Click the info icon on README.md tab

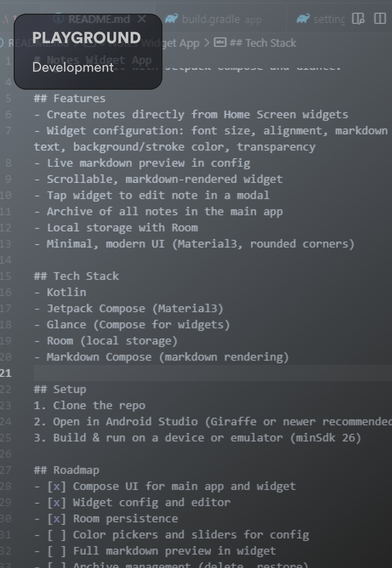(58, 18)
